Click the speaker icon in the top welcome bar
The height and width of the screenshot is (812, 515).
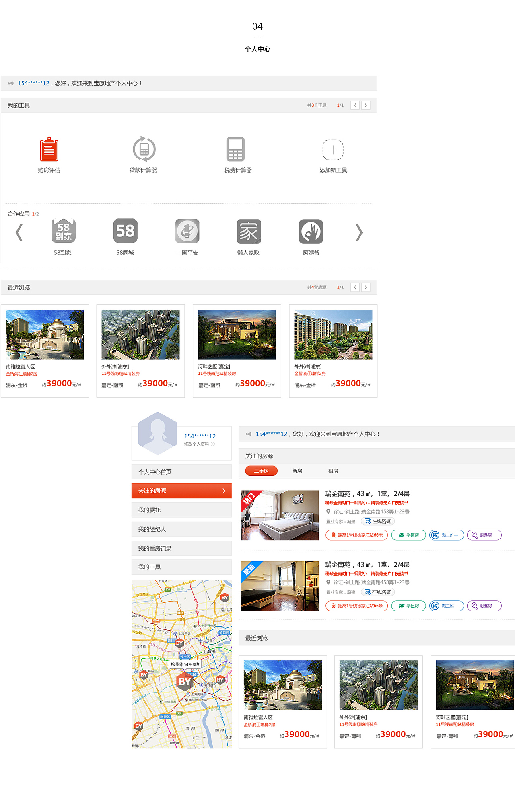click(x=11, y=83)
